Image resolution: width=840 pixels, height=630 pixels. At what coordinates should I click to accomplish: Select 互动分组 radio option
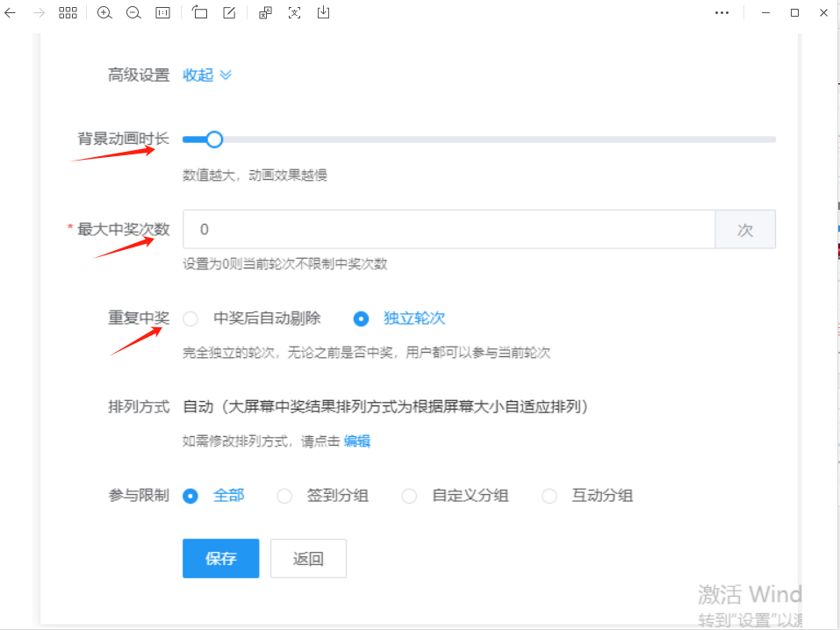pos(587,496)
